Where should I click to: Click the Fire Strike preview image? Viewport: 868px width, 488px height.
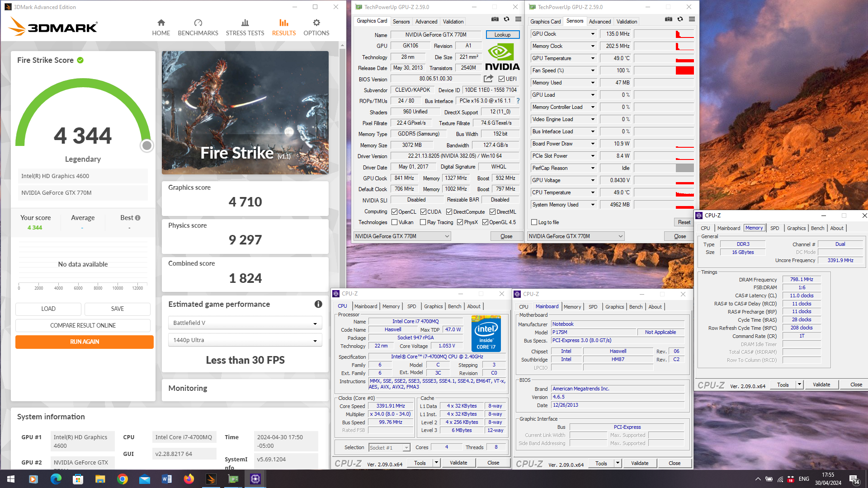coord(245,113)
